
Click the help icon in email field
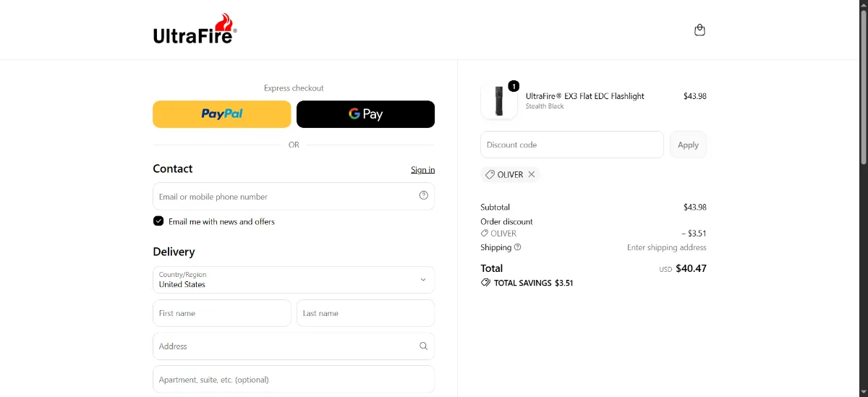click(x=424, y=195)
